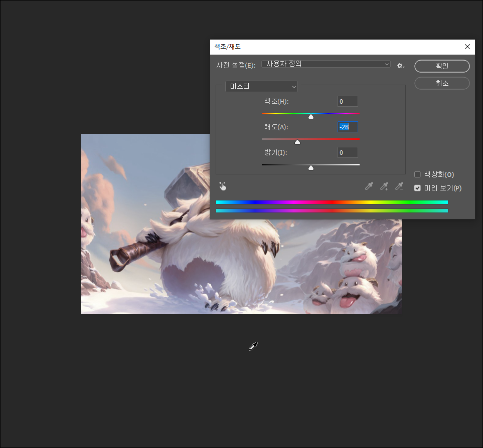Click the lower adjusted color spectrum bar
The image size is (483, 448).
tap(332, 211)
